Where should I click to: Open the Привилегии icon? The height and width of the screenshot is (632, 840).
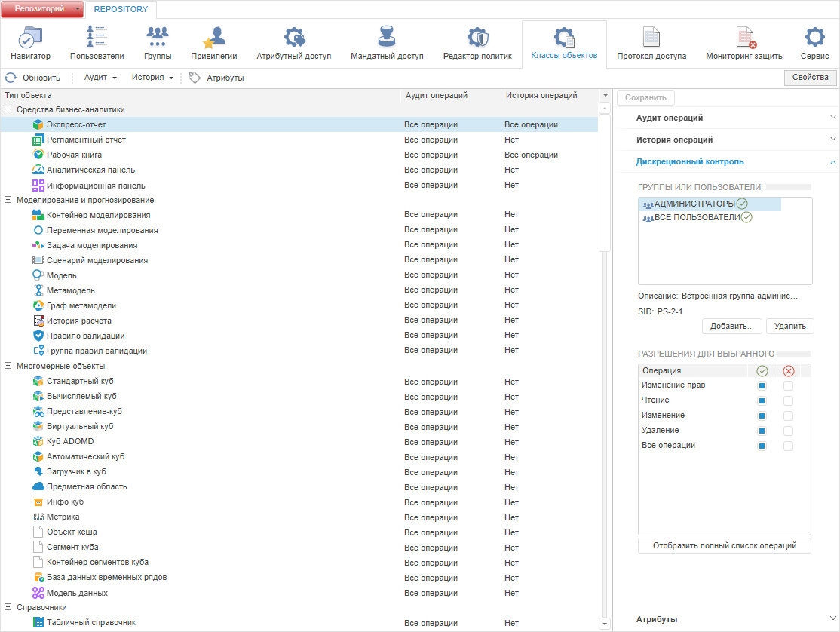[x=214, y=38]
